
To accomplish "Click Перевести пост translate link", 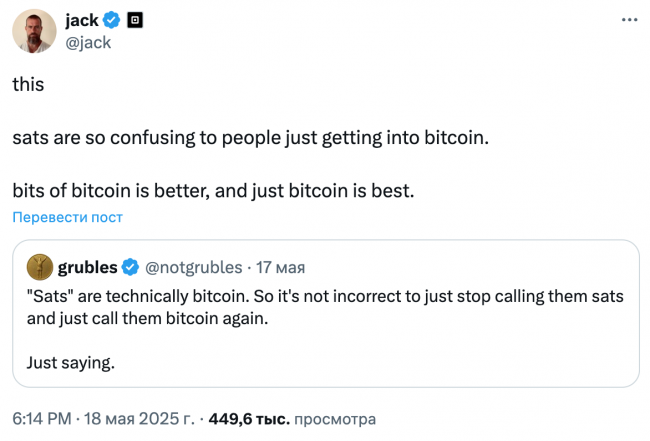I will pos(68,217).
